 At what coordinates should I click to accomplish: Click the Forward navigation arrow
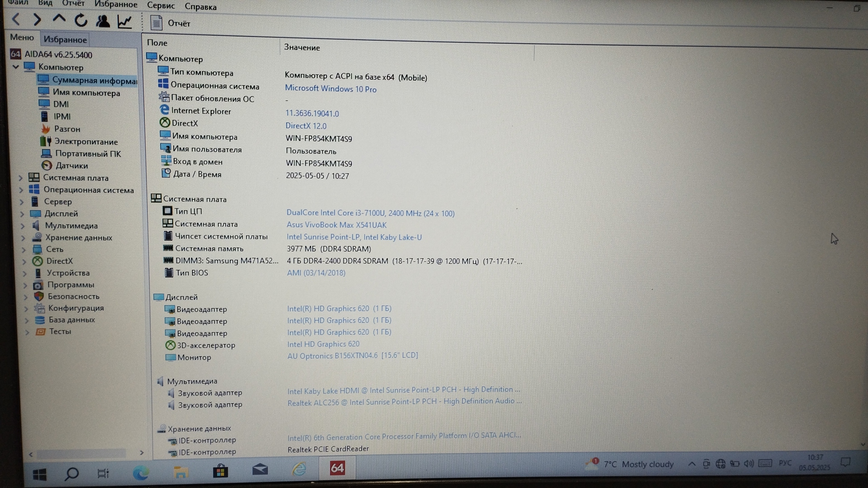point(37,19)
